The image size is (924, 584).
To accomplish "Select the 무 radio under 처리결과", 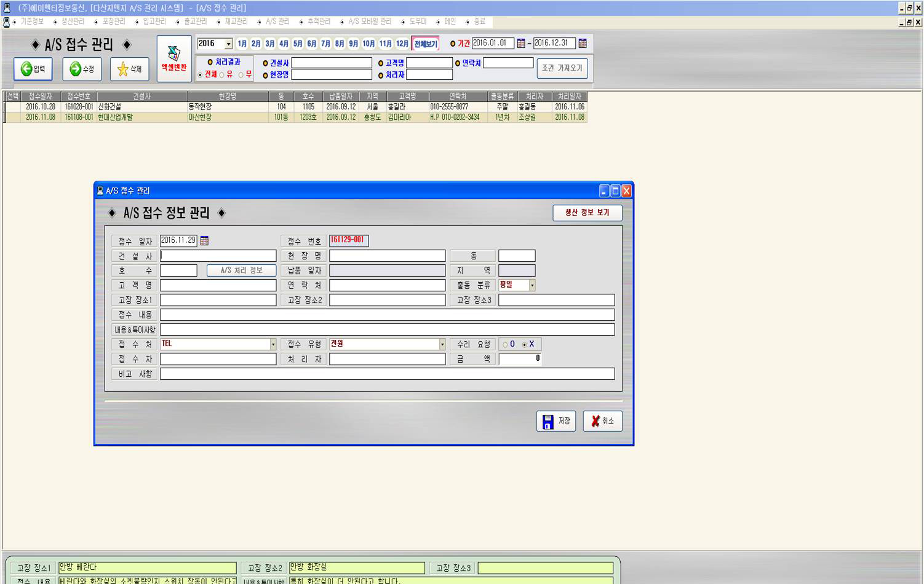I will coord(241,75).
